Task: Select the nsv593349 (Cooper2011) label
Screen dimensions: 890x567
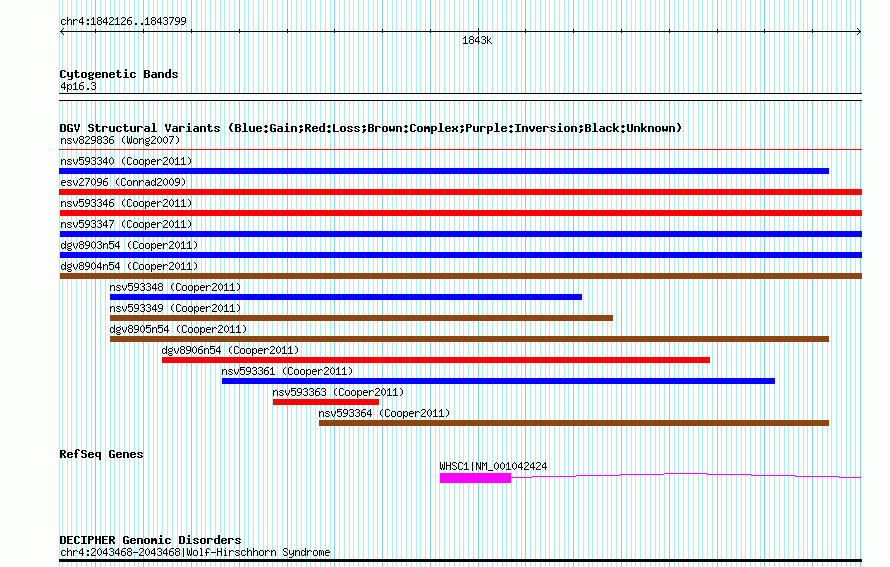Action: coord(175,308)
